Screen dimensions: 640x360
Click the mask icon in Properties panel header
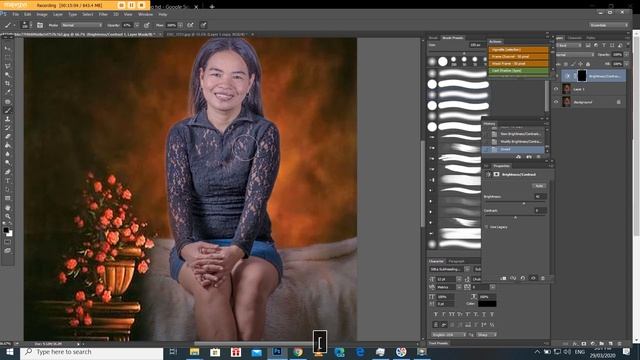[x=496, y=174]
